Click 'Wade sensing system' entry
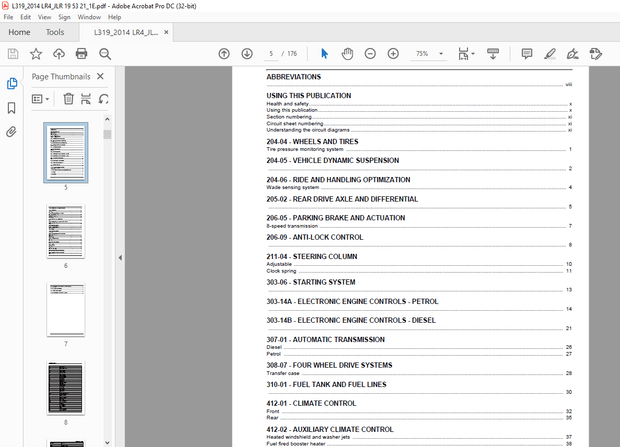The image size is (620, 447). tap(293, 188)
